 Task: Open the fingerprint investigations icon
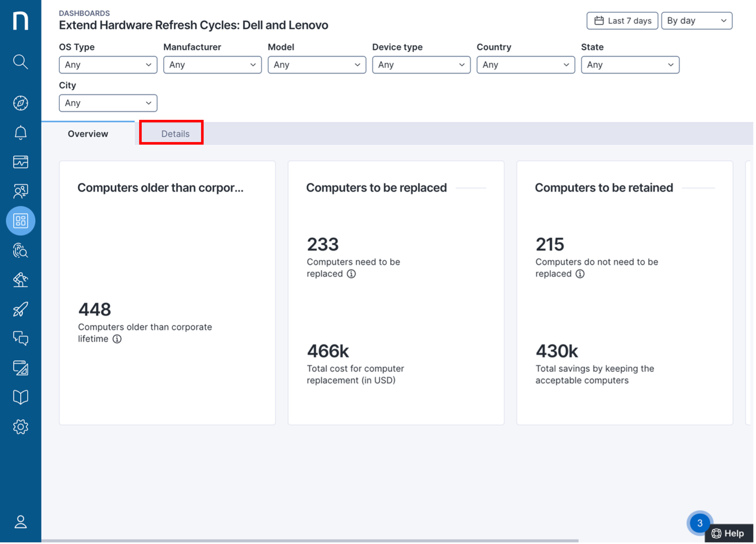[x=20, y=251]
